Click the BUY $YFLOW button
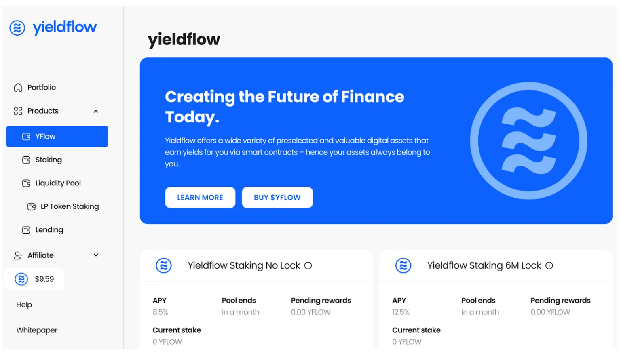This screenshot has height=364, width=621. [277, 197]
